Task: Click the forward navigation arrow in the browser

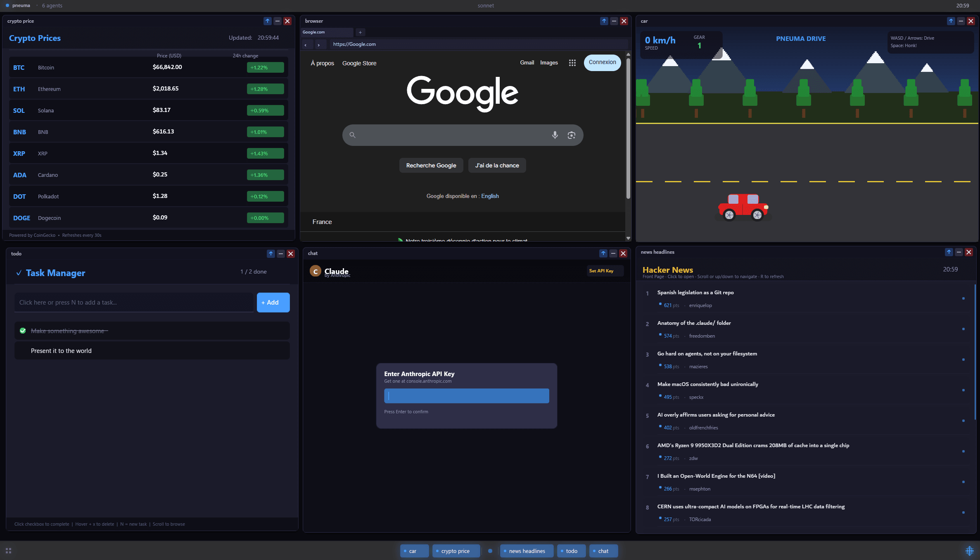Action: click(319, 44)
